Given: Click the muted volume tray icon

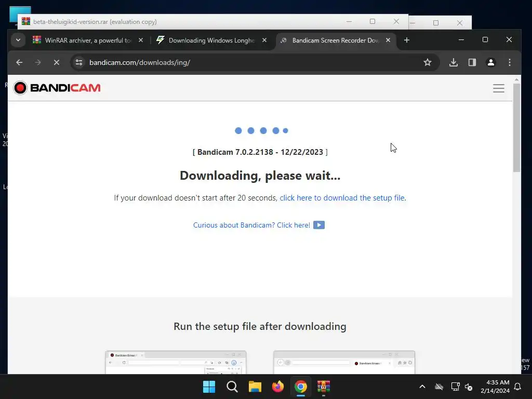Looking at the screenshot, I should pyautogui.click(x=469, y=387).
